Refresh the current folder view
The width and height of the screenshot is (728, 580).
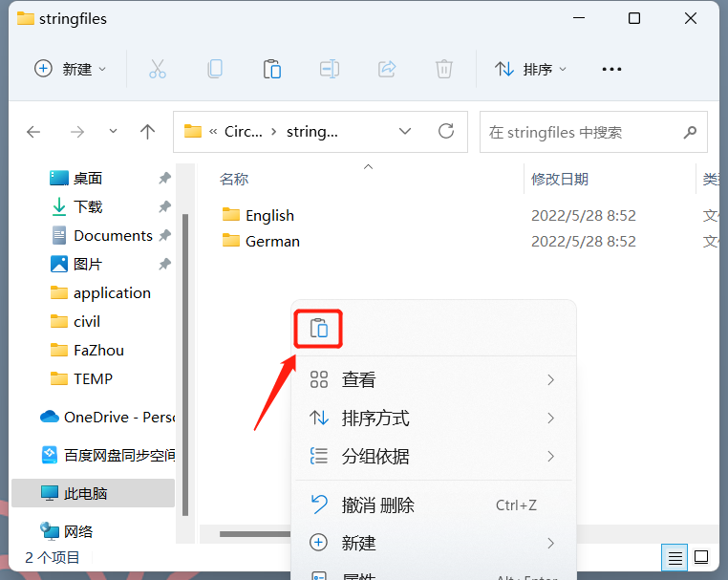tap(446, 132)
